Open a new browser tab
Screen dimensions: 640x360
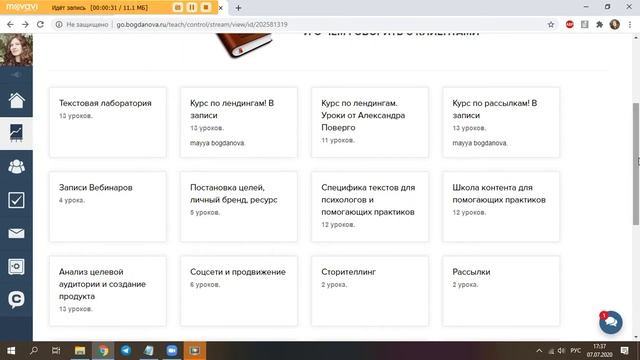(238, 8)
